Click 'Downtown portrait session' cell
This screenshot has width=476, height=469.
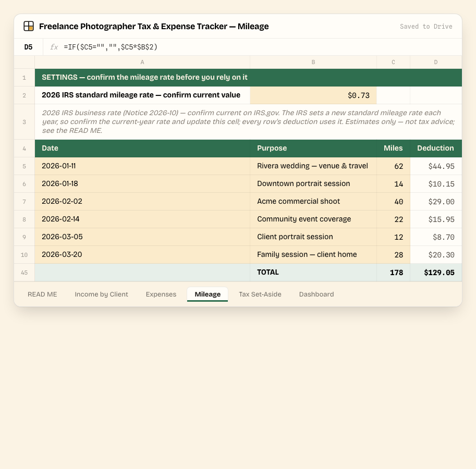click(313, 184)
